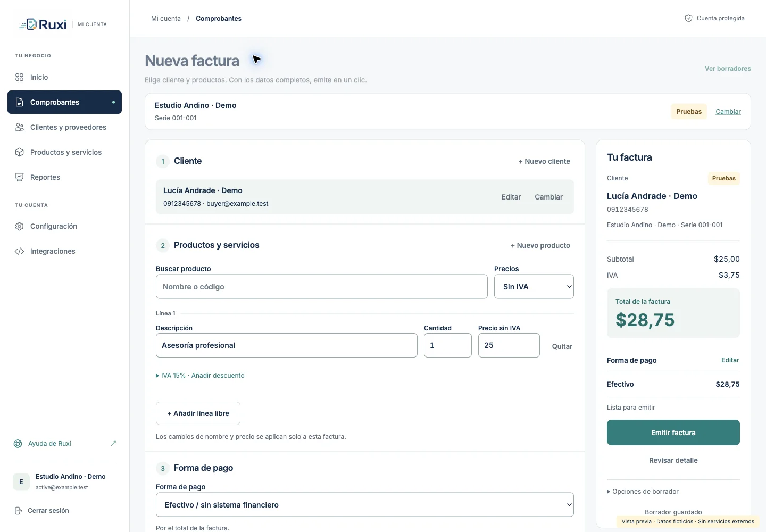Screen dimensions: 766x532
Task: Click Editar next to Forma de pago summary
Action: 730,360
